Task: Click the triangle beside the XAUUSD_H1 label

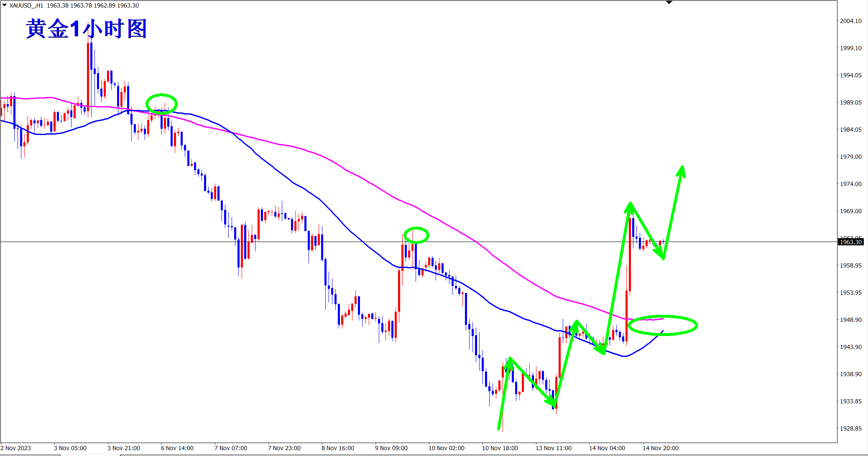Action: [4, 5]
